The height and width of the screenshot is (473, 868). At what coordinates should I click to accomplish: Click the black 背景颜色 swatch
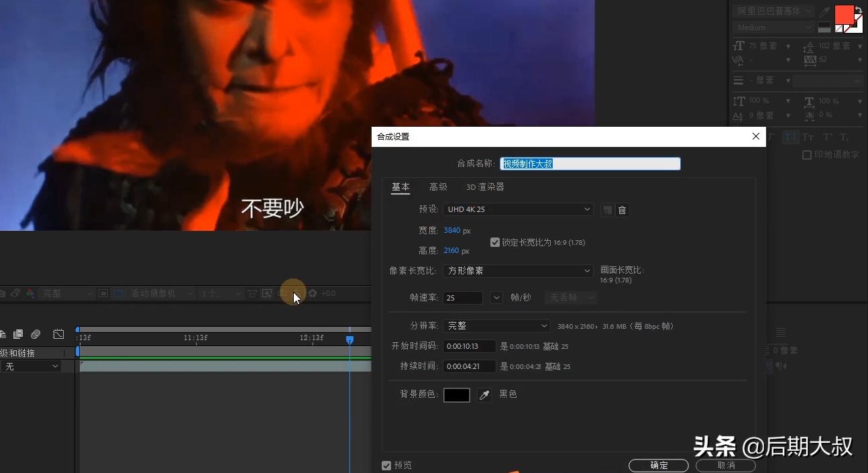click(456, 395)
